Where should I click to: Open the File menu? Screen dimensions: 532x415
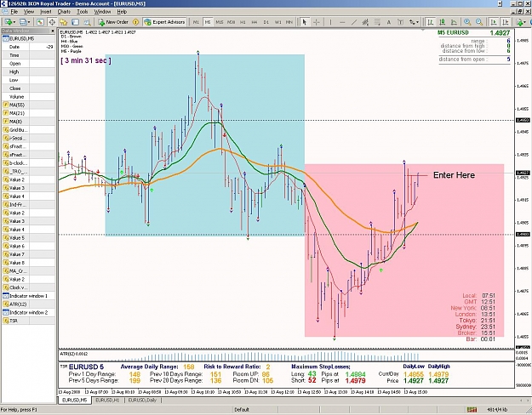(x=14, y=12)
